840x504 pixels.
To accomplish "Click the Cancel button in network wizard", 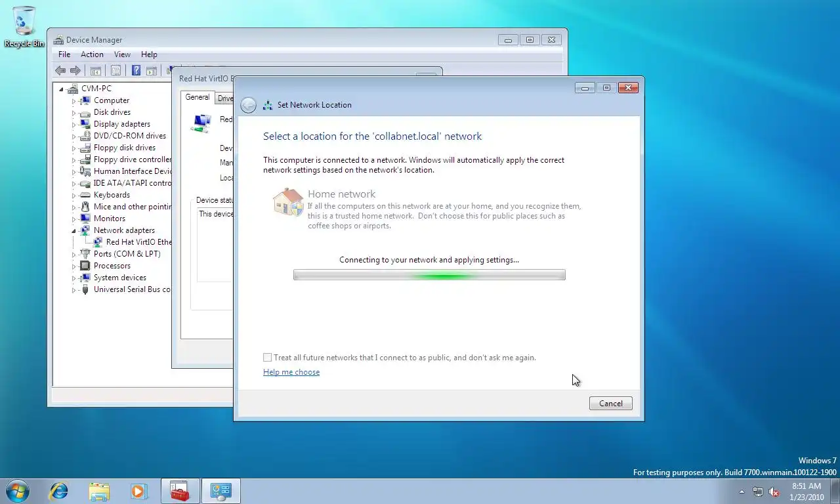I will pyautogui.click(x=611, y=404).
